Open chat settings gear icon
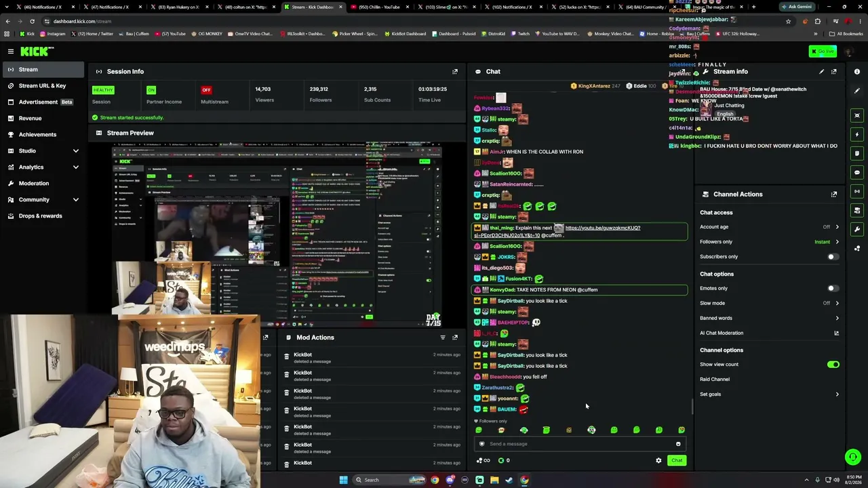This screenshot has height=488, width=868. pos(658,461)
